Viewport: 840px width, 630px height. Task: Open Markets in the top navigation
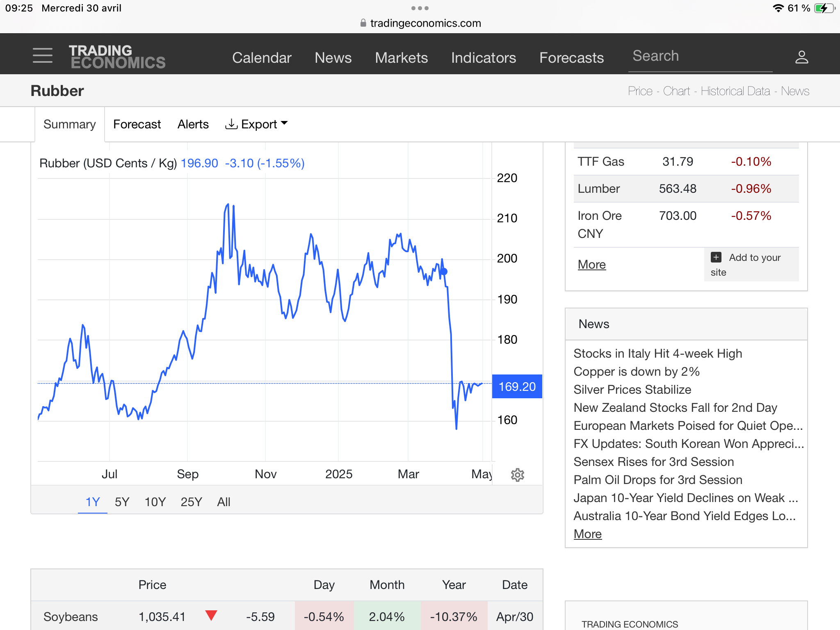tap(401, 58)
